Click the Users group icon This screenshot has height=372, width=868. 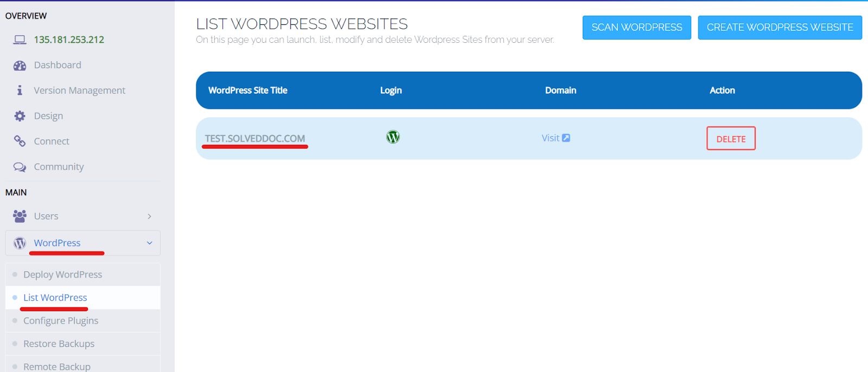click(x=20, y=216)
